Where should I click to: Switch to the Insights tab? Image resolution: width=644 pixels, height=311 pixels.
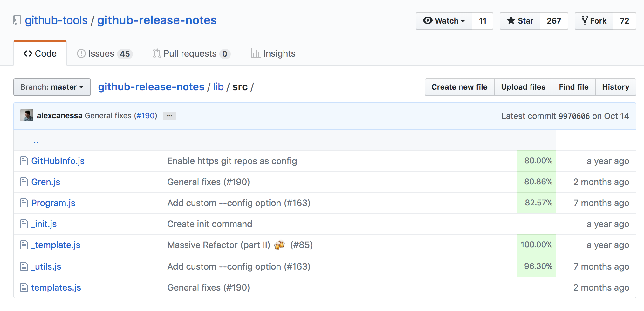coord(273,54)
